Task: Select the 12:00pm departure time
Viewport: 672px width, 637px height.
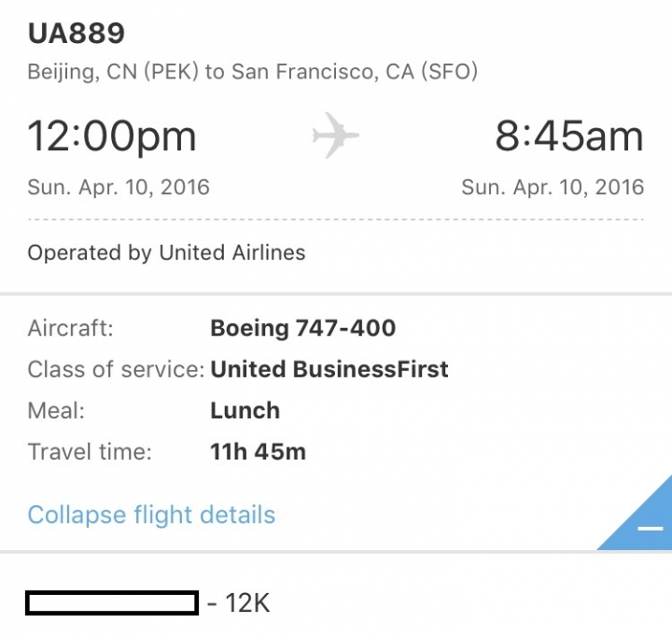Action: point(112,136)
